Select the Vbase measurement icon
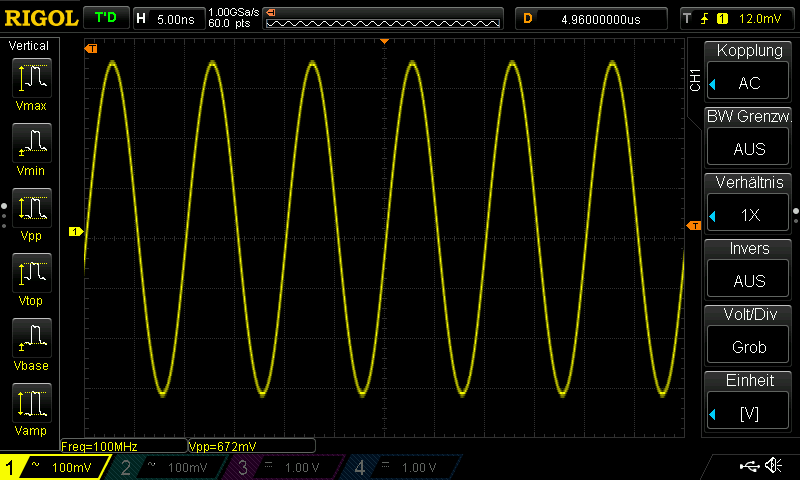800x480 pixels. (32, 338)
